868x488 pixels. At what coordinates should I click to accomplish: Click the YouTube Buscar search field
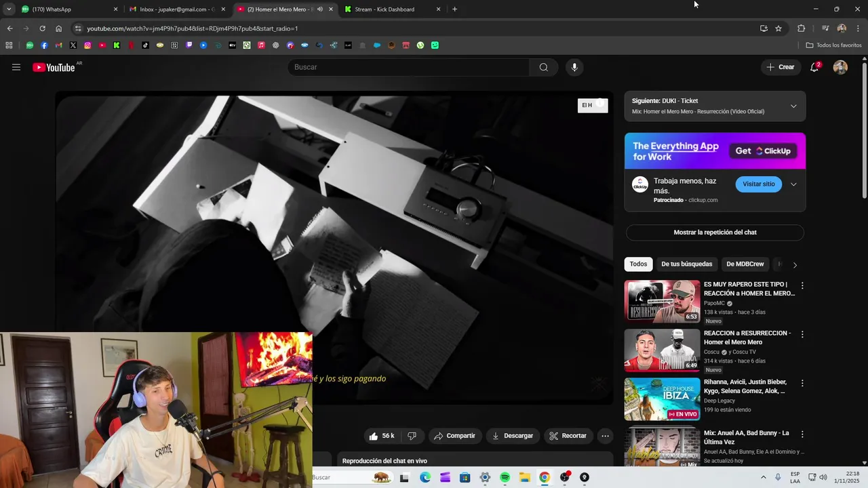[408, 67]
